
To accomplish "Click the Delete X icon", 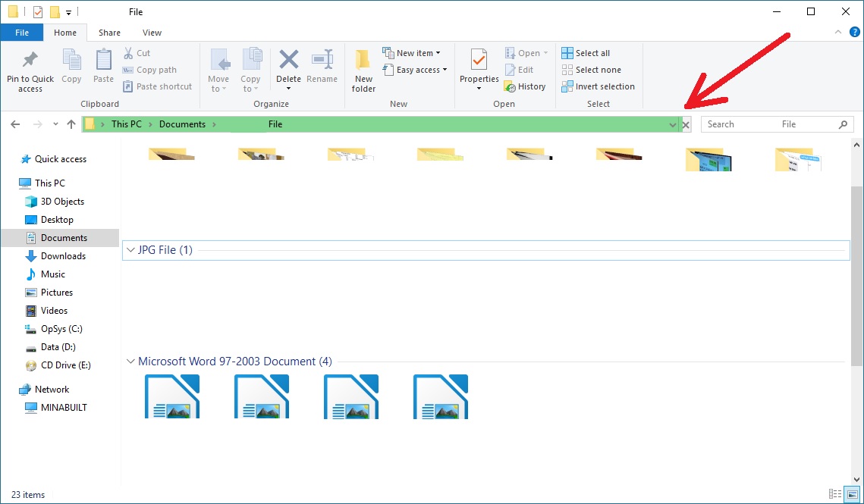I will coord(289,59).
